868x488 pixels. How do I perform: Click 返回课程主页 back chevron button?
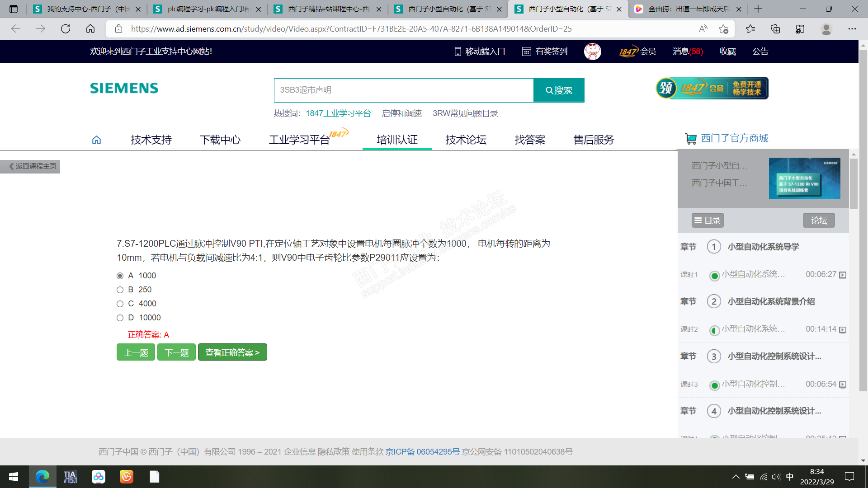pyautogui.click(x=30, y=166)
